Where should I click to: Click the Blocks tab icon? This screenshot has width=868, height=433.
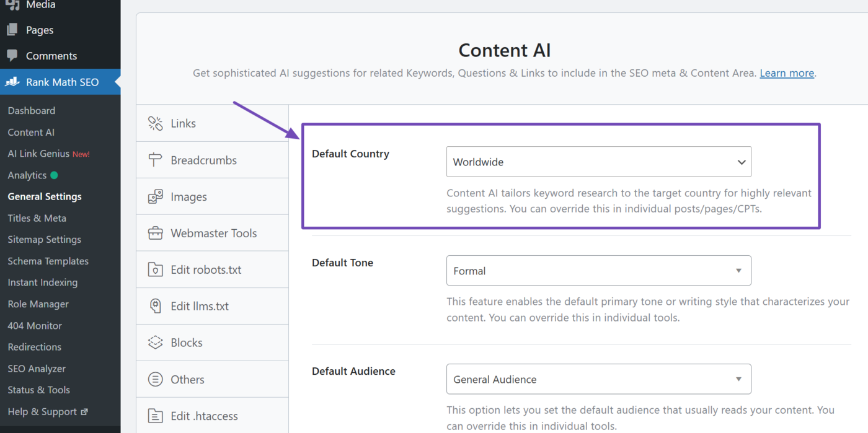(x=155, y=343)
